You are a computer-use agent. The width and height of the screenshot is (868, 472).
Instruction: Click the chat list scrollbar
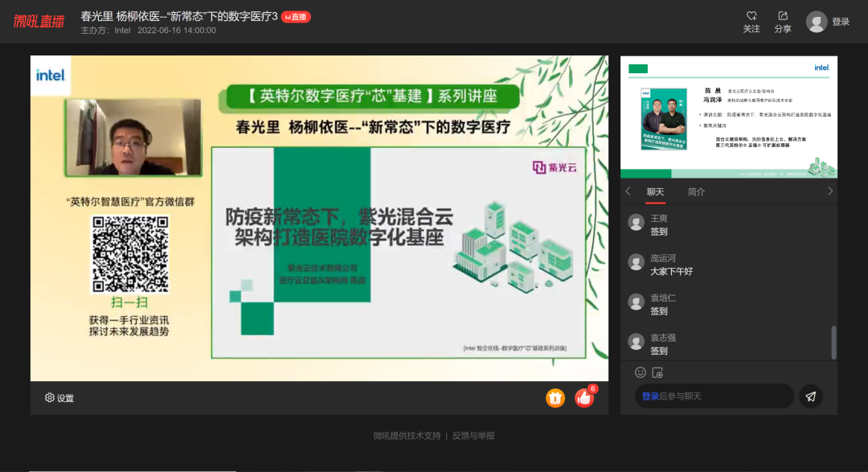(833, 343)
